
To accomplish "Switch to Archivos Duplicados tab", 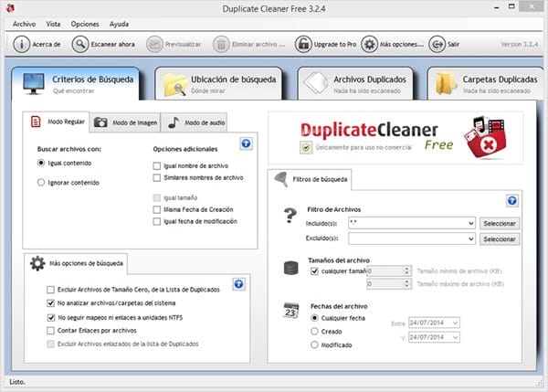I will click(x=355, y=83).
